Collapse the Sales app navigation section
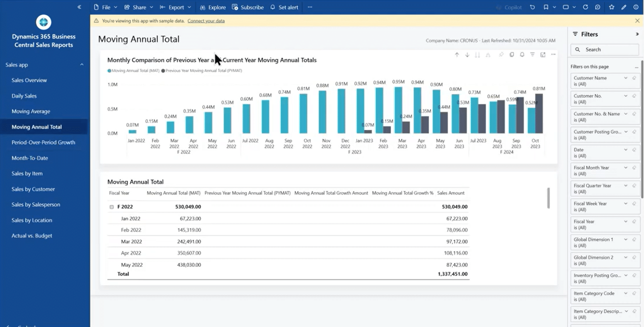The height and width of the screenshot is (327, 644). pyautogui.click(x=82, y=65)
